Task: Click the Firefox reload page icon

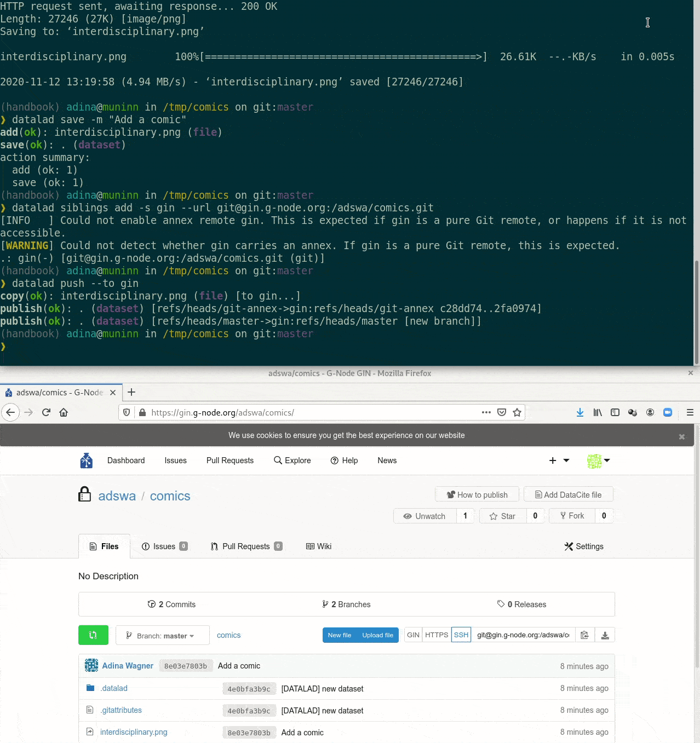Action: pyautogui.click(x=46, y=412)
